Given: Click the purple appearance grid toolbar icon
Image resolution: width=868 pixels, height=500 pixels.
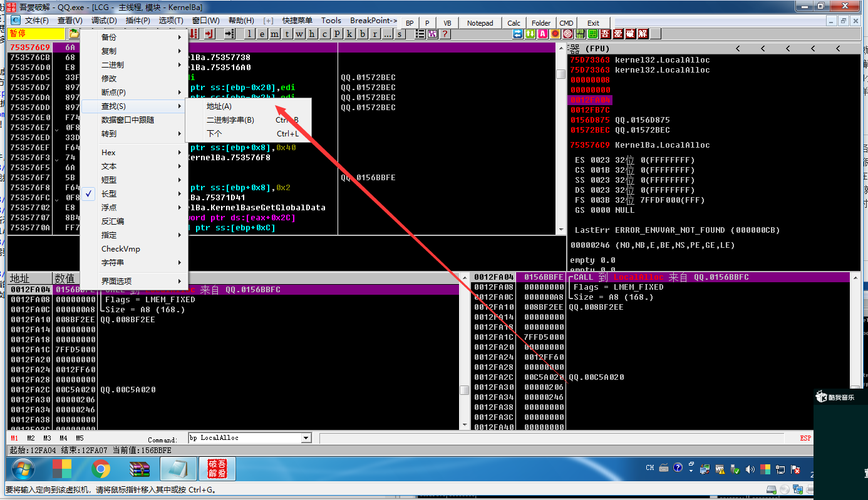Looking at the screenshot, I should pyautogui.click(x=433, y=34).
